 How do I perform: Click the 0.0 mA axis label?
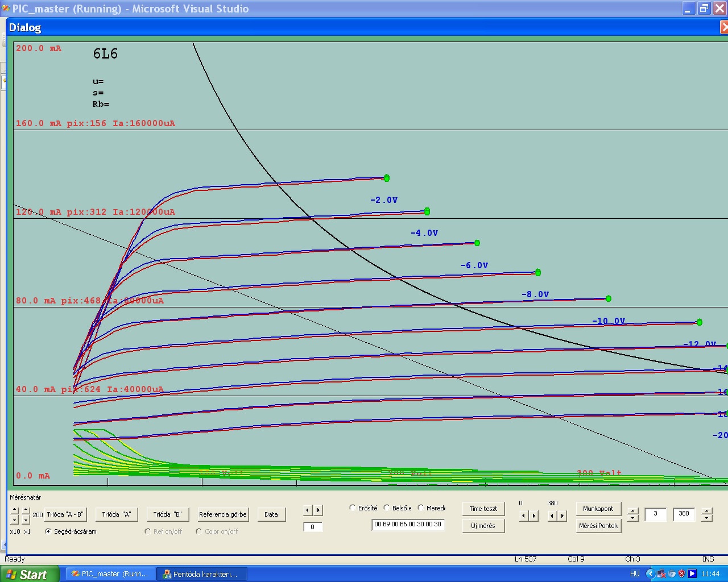33,476
